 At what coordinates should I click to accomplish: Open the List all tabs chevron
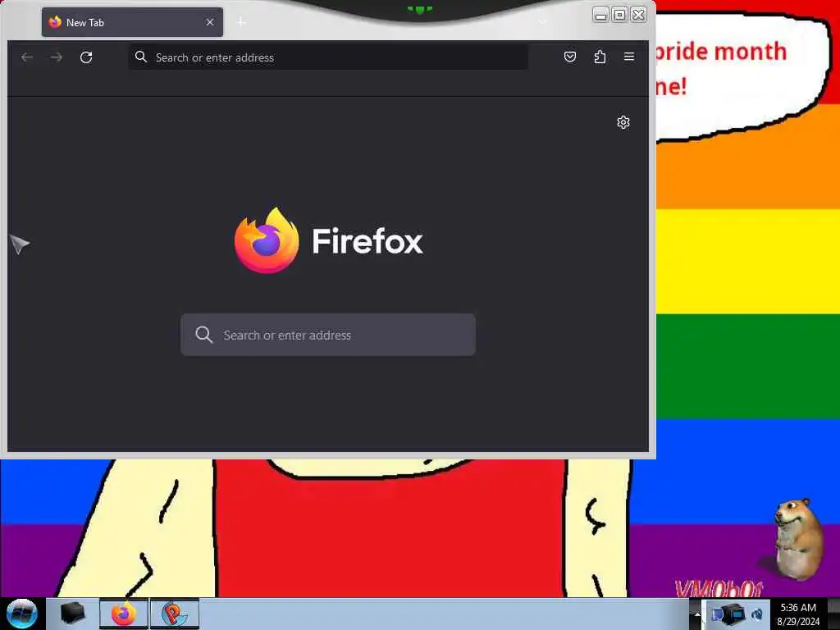(542, 22)
